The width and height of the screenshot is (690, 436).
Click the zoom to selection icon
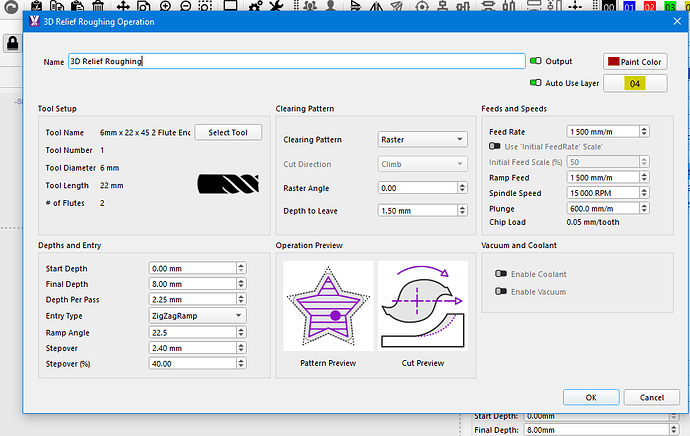point(205,6)
